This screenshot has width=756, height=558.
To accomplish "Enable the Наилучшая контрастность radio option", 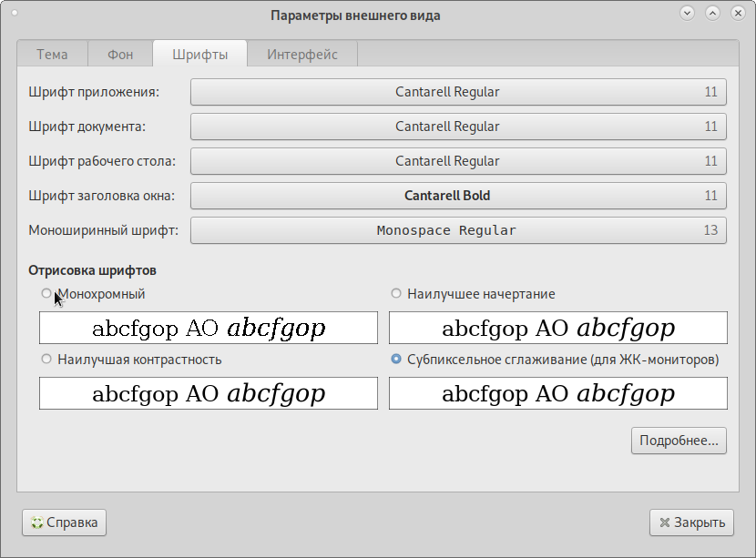I will click(46, 360).
